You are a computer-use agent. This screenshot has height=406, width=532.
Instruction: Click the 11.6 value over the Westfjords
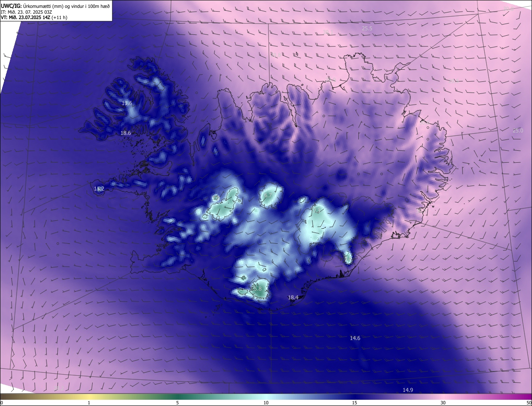tap(127, 103)
